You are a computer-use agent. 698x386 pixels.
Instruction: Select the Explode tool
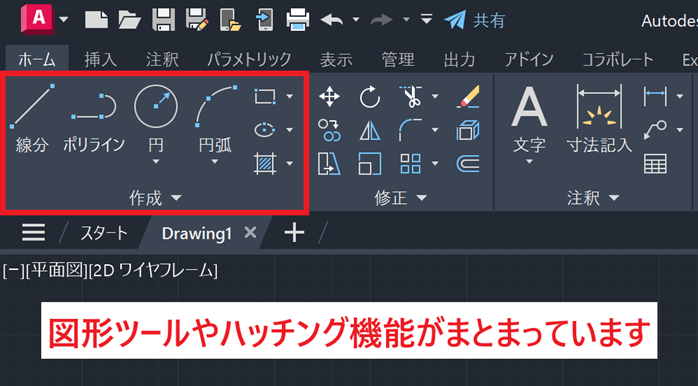(x=468, y=130)
